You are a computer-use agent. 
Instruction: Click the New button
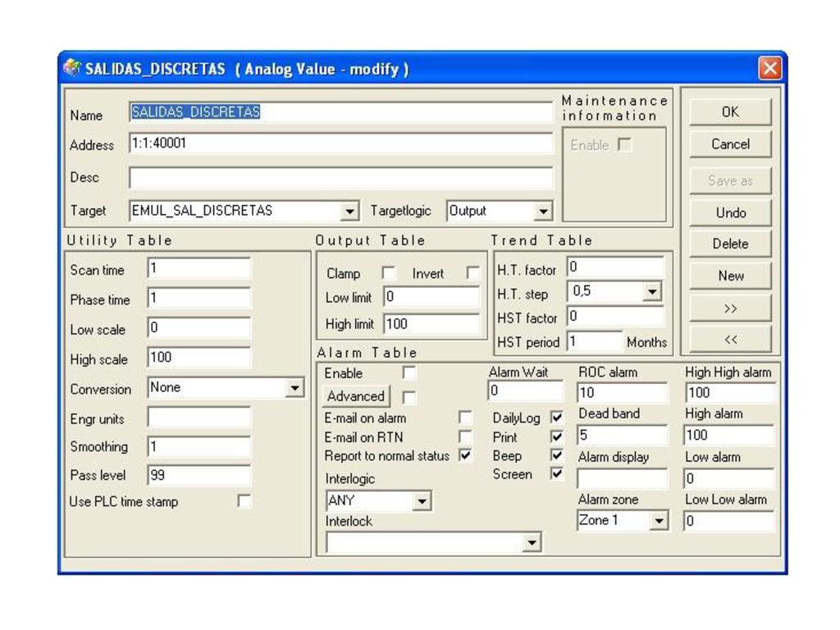tap(730, 276)
